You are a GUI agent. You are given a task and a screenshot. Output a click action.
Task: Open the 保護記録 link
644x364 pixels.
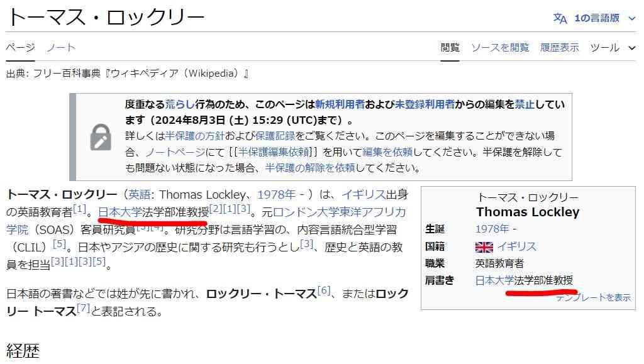[x=275, y=136]
